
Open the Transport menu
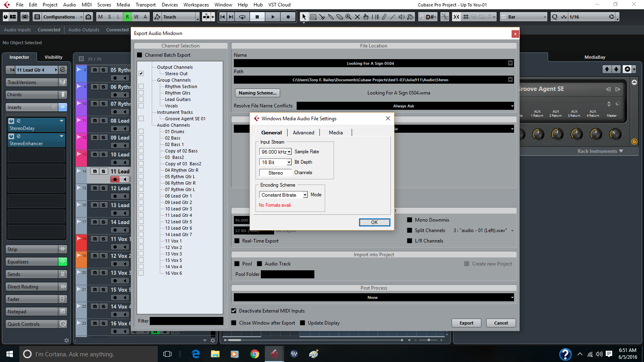click(146, 5)
